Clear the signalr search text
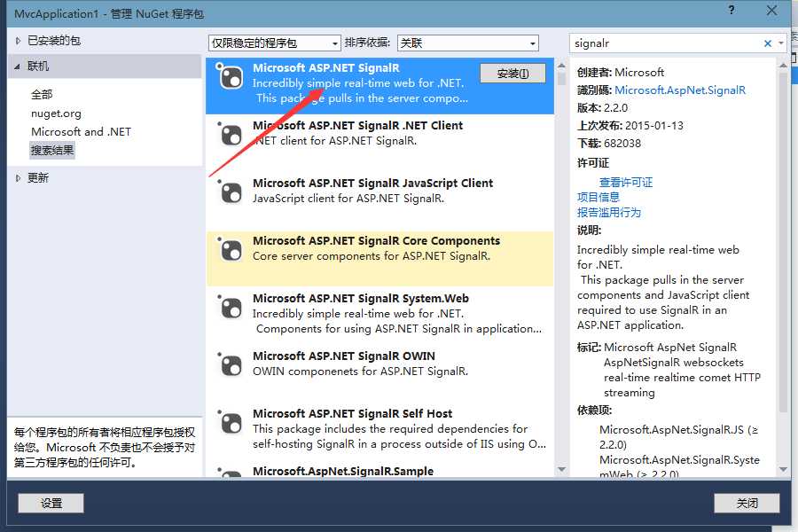The width and height of the screenshot is (798, 532). click(x=768, y=43)
